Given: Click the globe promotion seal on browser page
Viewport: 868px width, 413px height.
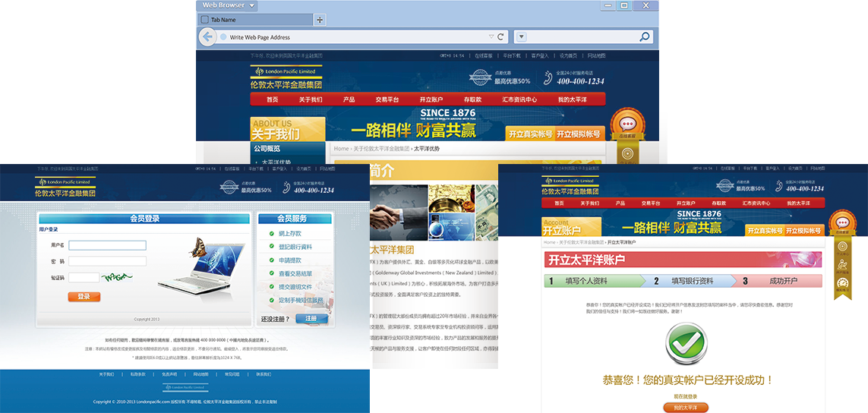Looking at the screenshot, I should (480, 77).
